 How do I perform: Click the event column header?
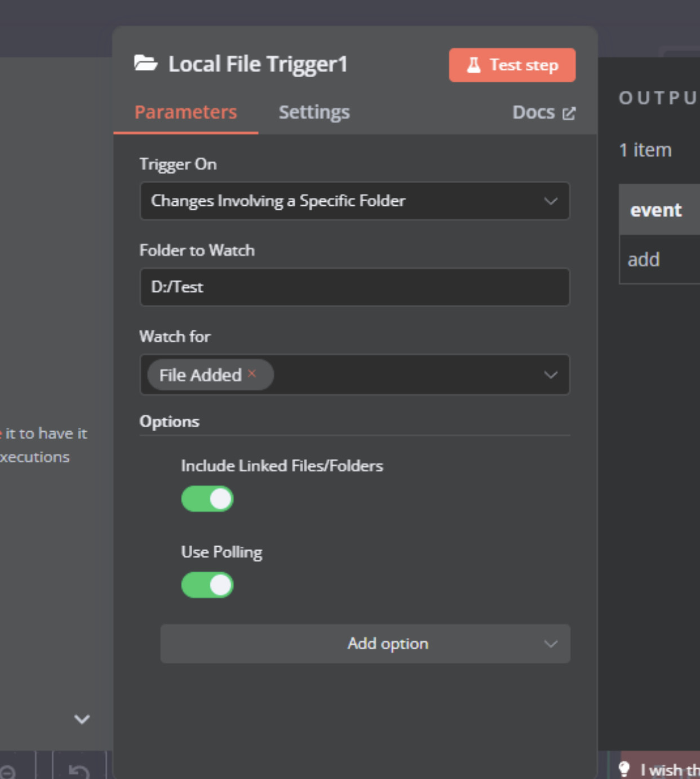[656, 210]
